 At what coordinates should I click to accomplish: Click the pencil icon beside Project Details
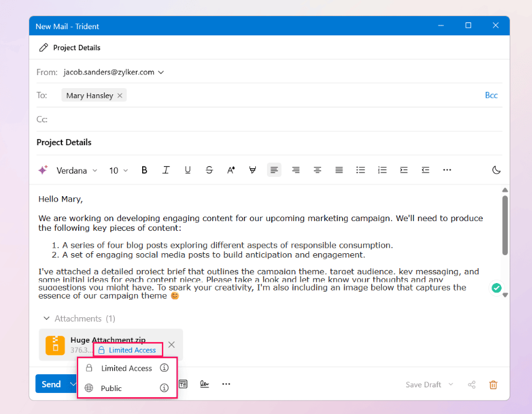[43, 48]
